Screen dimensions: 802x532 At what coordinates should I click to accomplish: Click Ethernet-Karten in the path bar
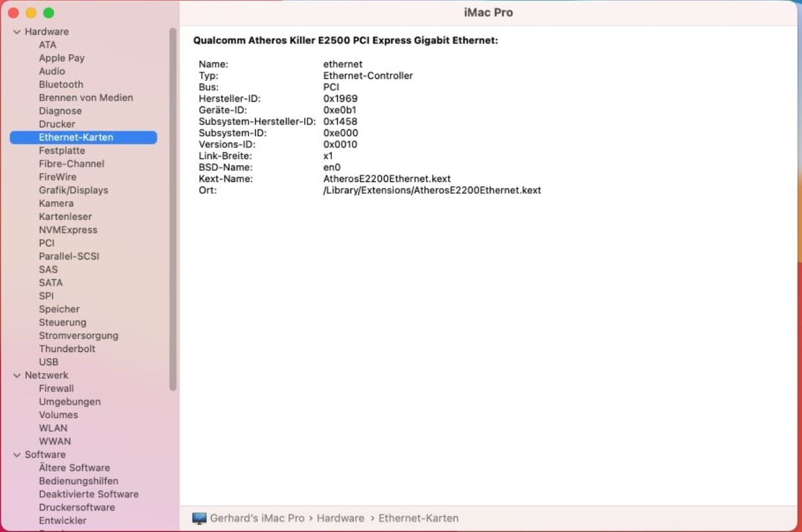[x=419, y=518]
